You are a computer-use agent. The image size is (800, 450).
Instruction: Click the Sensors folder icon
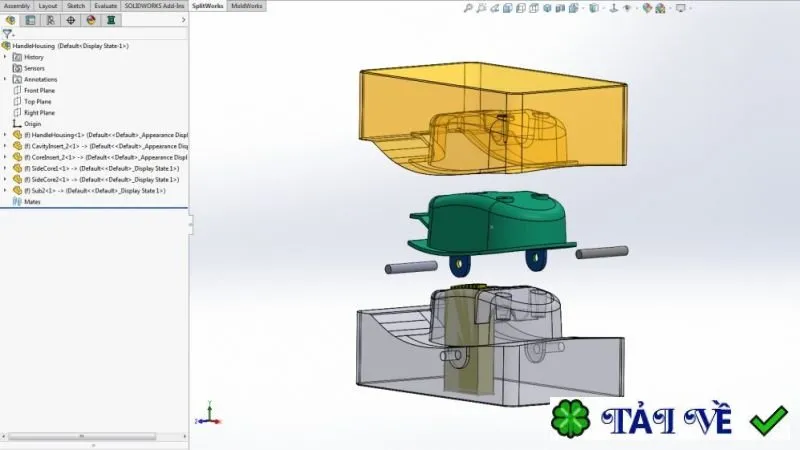click(x=17, y=68)
